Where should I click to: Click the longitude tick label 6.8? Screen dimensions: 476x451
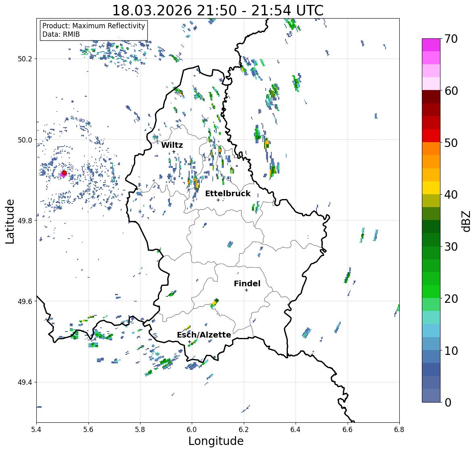click(x=399, y=430)
